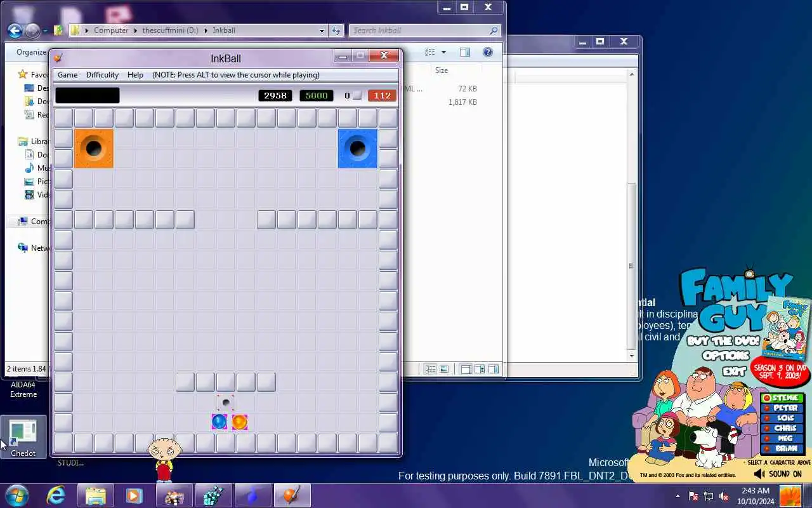
Task: Click the blue hole in the InkBall board
Action: pyautogui.click(x=358, y=149)
